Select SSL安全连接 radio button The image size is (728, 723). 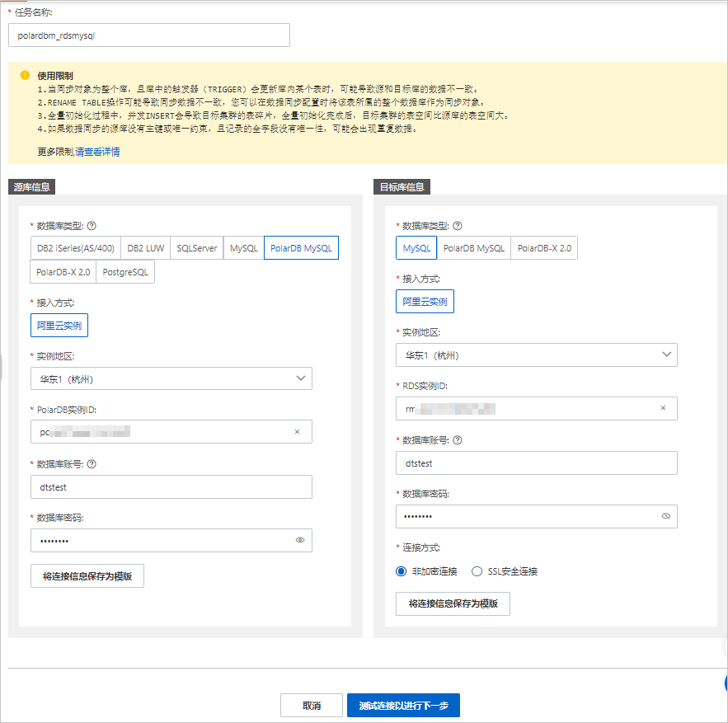[477, 571]
